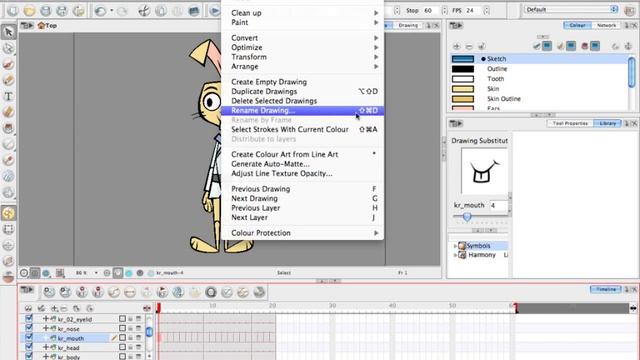Viewport: 640px width, 360px height.
Task: Click the highlighted yellow transform tool icon
Action: pyautogui.click(x=8, y=213)
